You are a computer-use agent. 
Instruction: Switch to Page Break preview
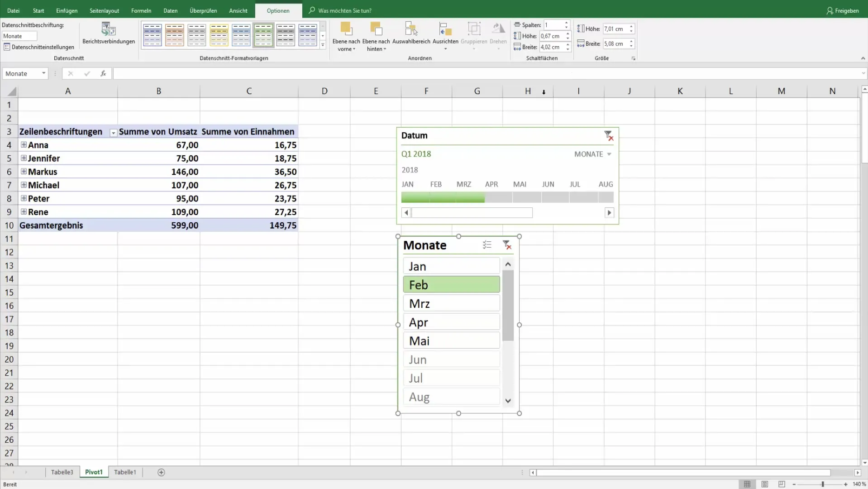click(782, 484)
